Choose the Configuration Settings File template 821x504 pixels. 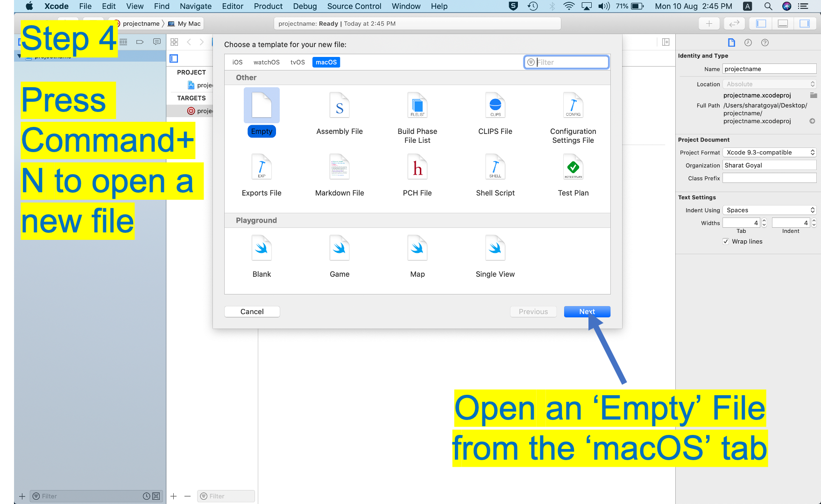[x=573, y=118]
